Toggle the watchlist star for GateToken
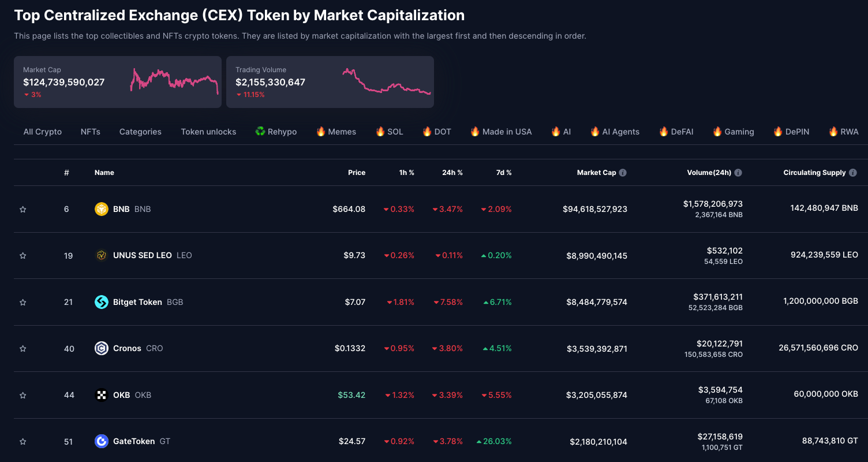The width and height of the screenshot is (868, 462). [23, 441]
